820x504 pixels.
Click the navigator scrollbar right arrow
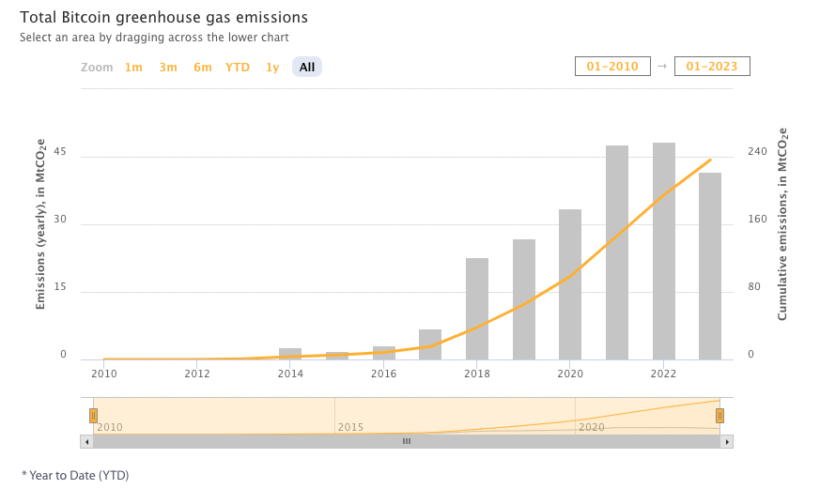726,442
